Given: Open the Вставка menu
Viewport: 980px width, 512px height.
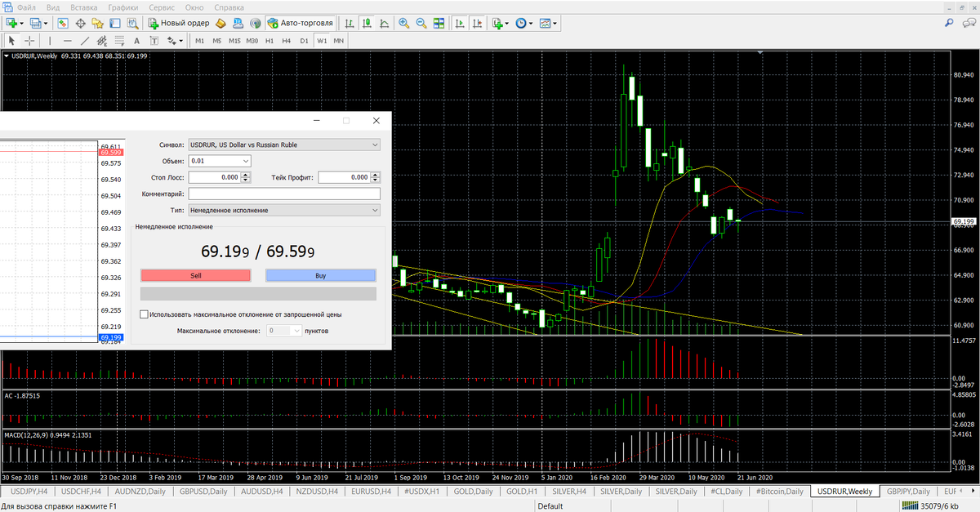Looking at the screenshot, I should (x=84, y=7).
